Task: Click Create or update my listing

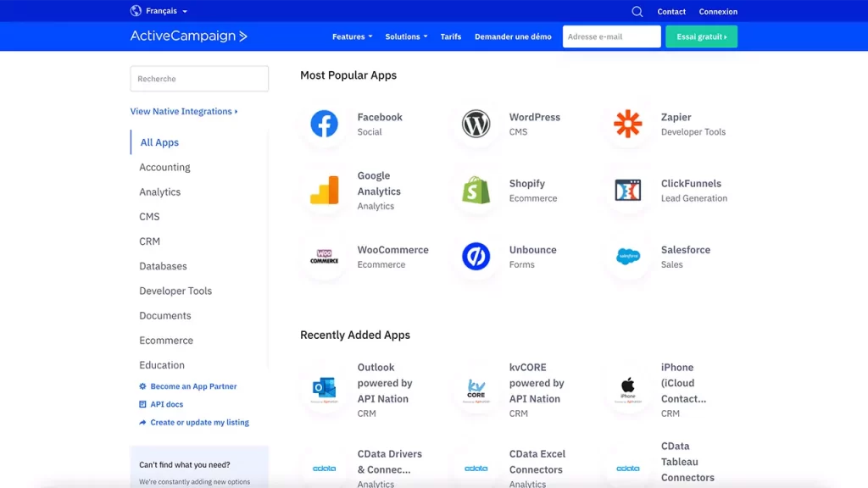Action: pyautogui.click(x=200, y=422)
